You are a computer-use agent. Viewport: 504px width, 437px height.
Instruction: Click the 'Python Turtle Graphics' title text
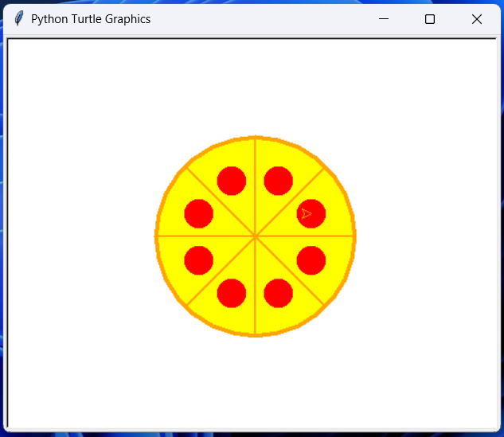pos(91,19)
